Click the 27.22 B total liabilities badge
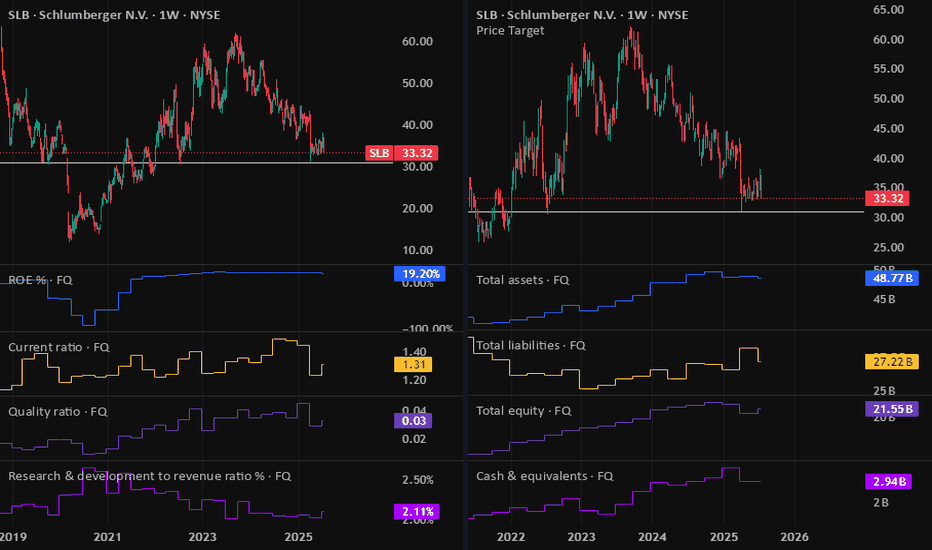 pos(892,361)
